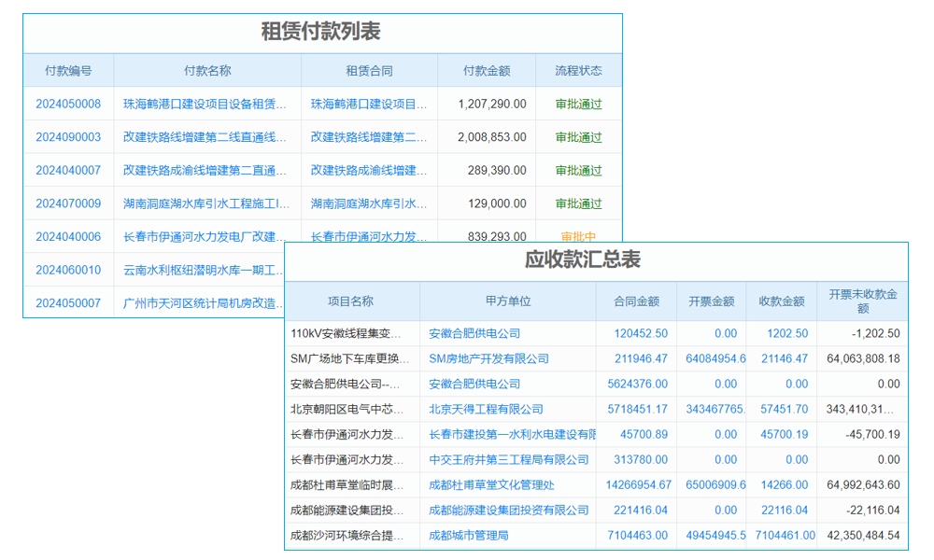Viewport: 934px width, 560px height.
Task: Open the 长春市伊通河水力发 rental contract link
Action: [x=369, y=236]
